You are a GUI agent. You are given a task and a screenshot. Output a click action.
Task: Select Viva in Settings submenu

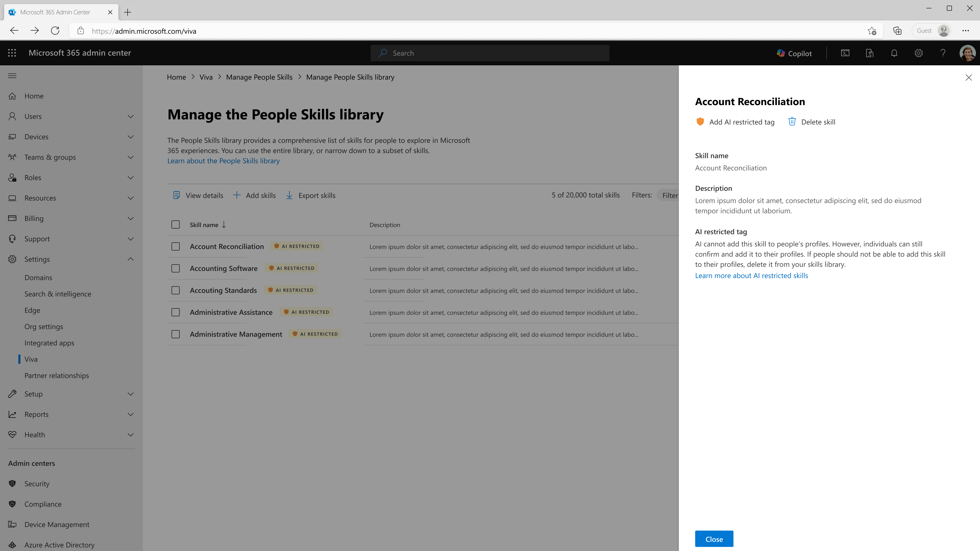[x=31, y=359]
